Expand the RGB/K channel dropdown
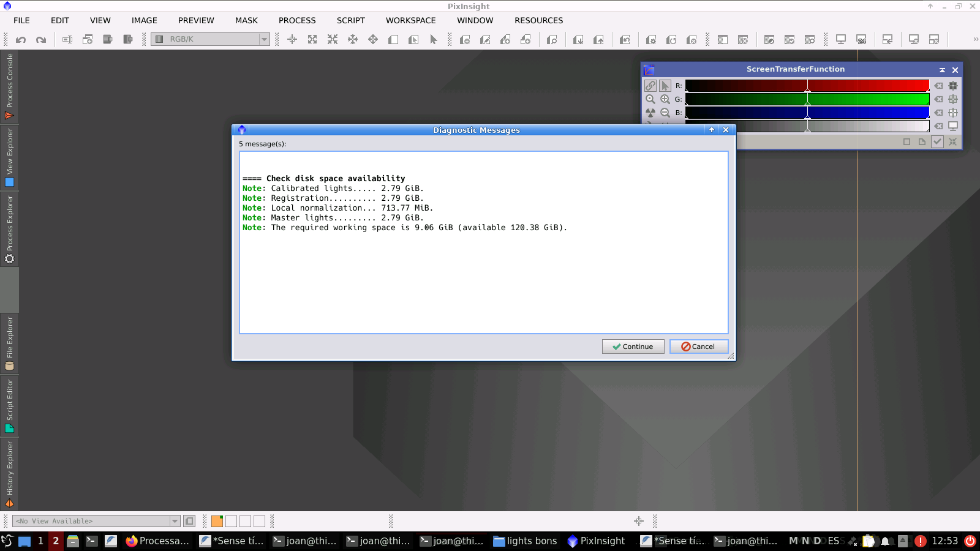This screenshot has width=980, height=551. 264,39
